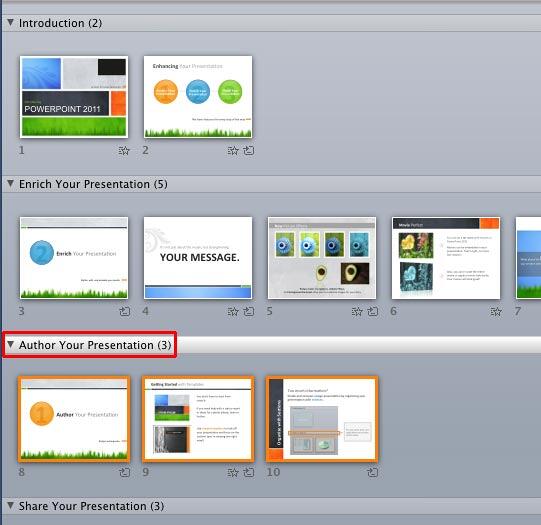
Task: Click the slide number "4" label
Action: pos(146,311)
